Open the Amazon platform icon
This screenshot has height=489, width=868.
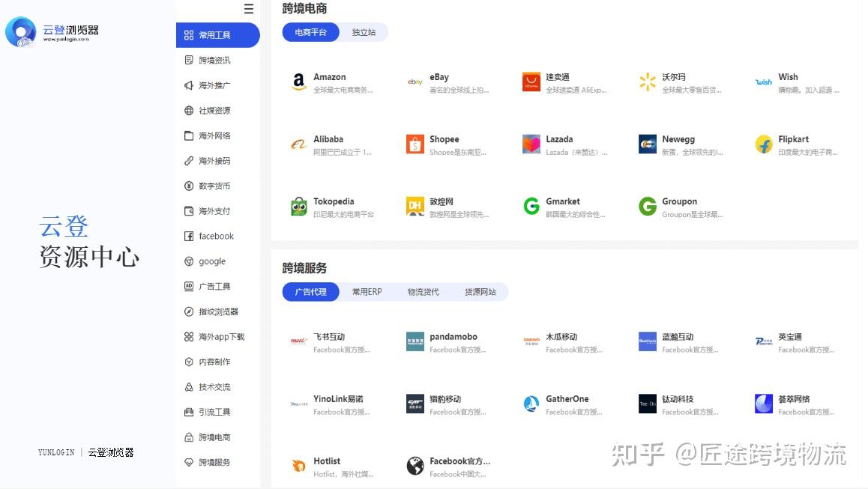click(x=299, y=82)
